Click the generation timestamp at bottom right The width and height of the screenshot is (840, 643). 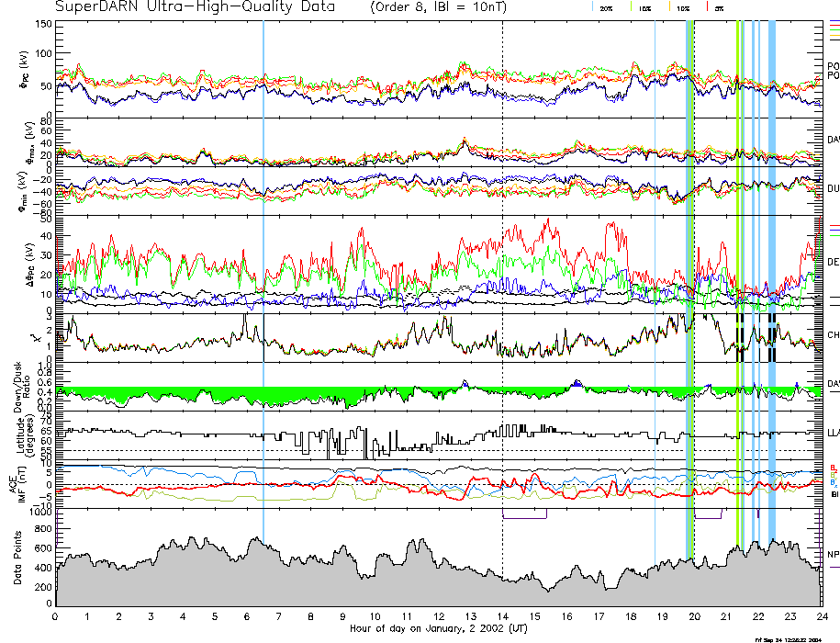[788, 639]
